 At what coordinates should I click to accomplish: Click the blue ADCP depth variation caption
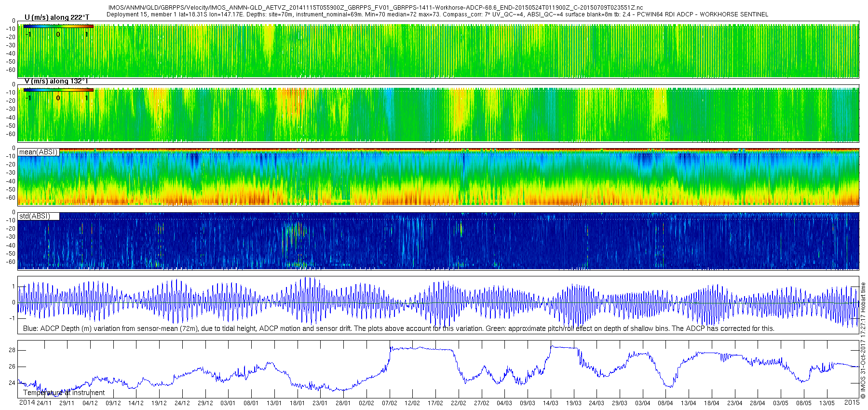(x=398, y=328)
